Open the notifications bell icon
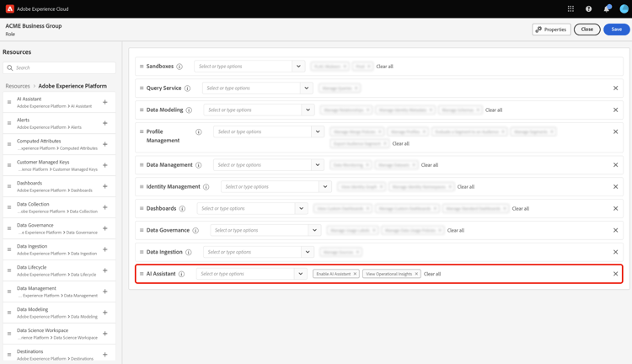This screenshot has width=632, height=364. pos(607,8)
